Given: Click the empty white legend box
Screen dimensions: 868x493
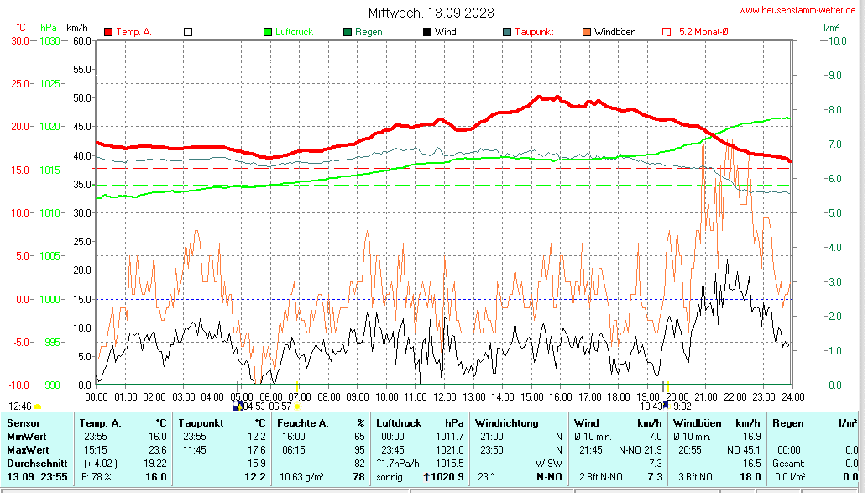Looking at the screenshot, I should tap(188, 32).
